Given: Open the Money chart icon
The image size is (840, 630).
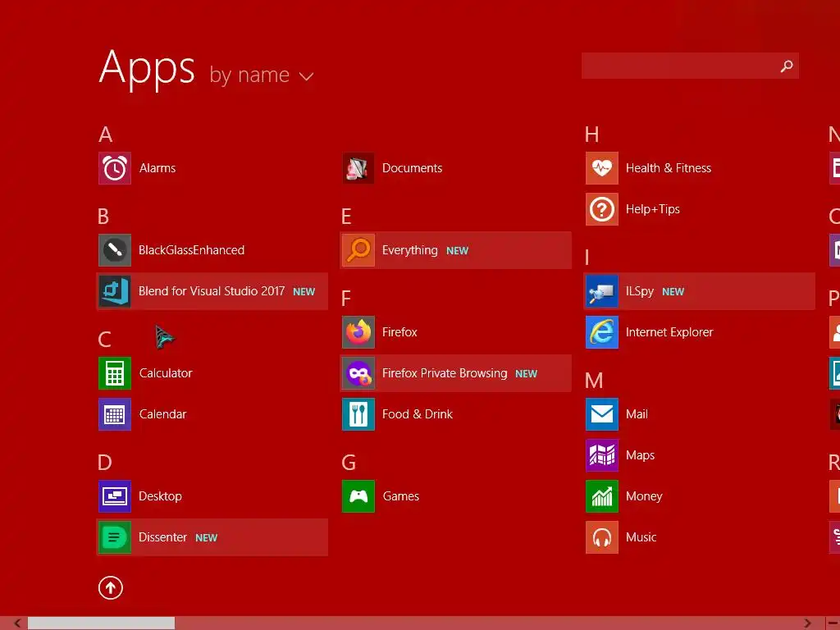Looking at the screenshot, I should pyautogui.click(x=602, y=496).
